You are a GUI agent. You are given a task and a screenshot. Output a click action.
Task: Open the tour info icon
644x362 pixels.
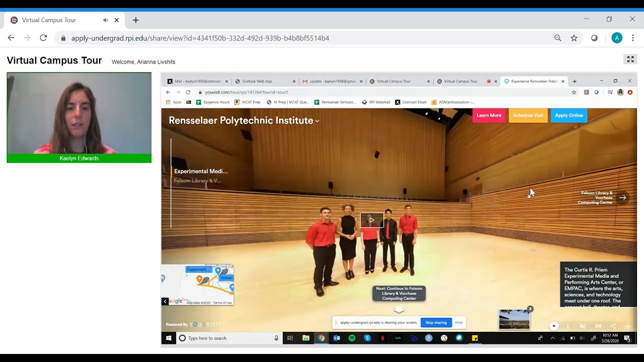pos(568,326)
